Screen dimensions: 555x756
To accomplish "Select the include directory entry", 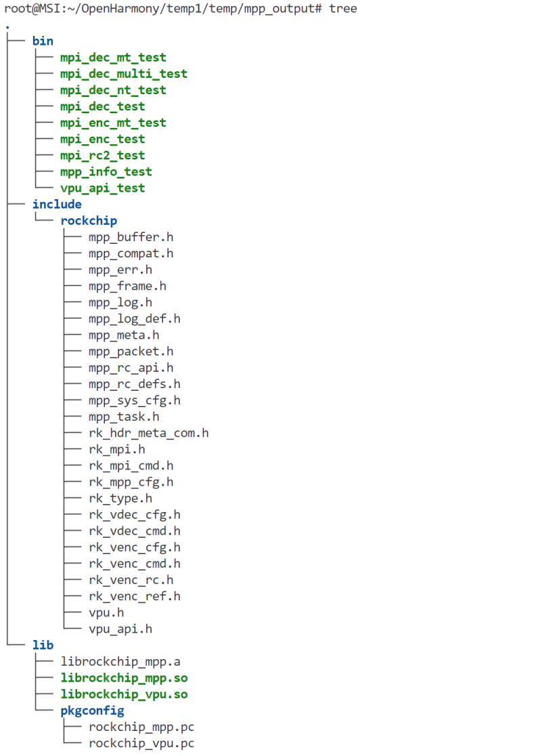I will tap(57, 205).
